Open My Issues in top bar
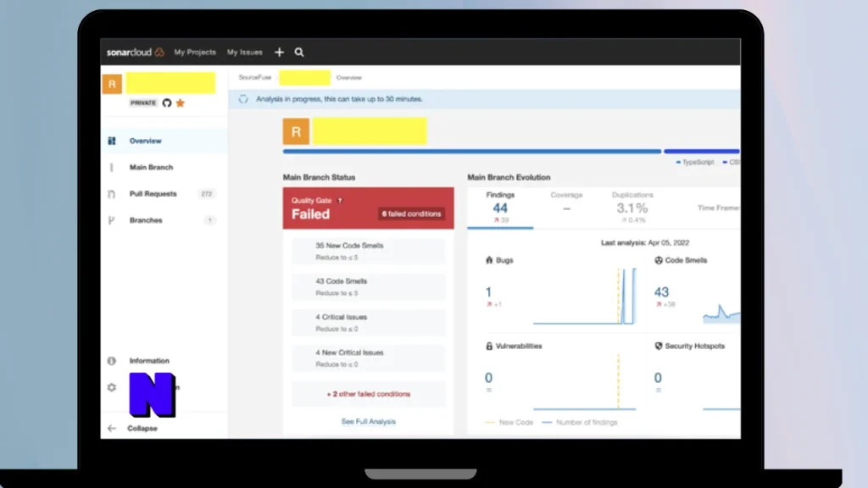868x488 pixels. (x=245, y=52)
